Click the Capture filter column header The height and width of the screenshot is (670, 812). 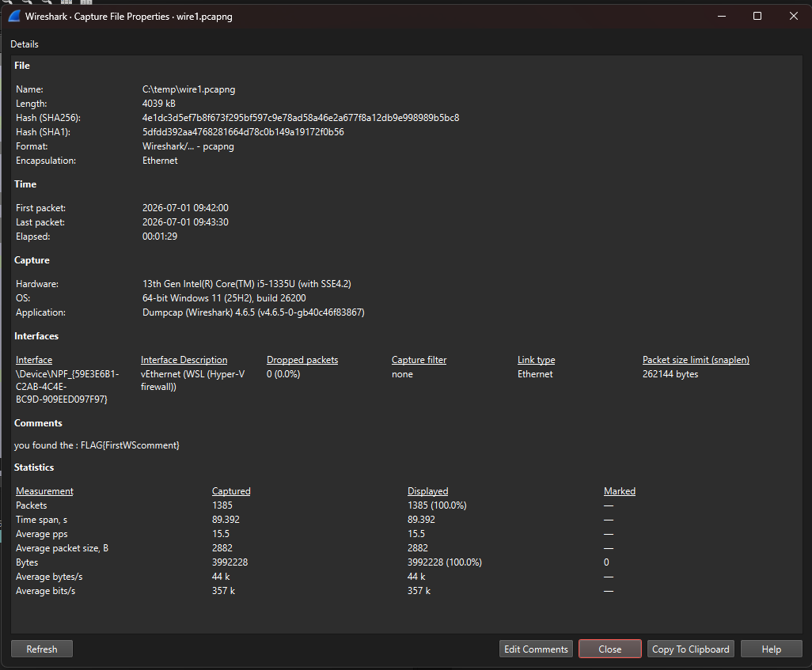[x=419, y=360]
